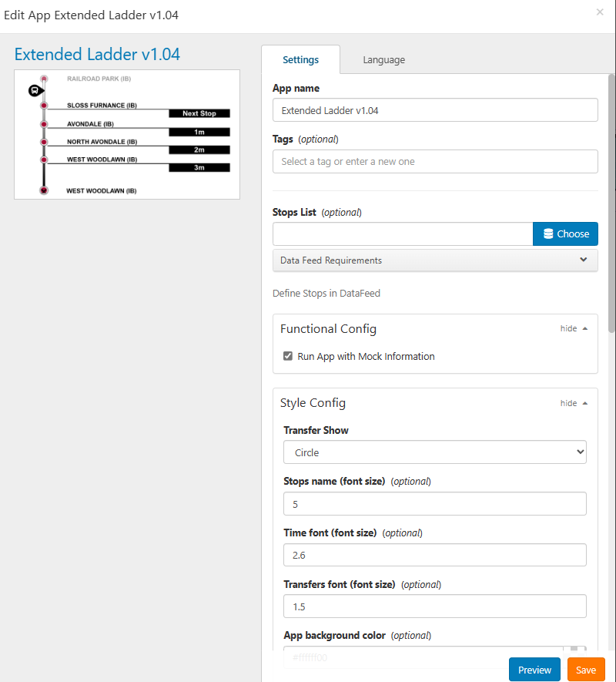Screen dimensions: 616x682
Task: Open the Transfer Show dropdown
Action: [x=435, y=452]
